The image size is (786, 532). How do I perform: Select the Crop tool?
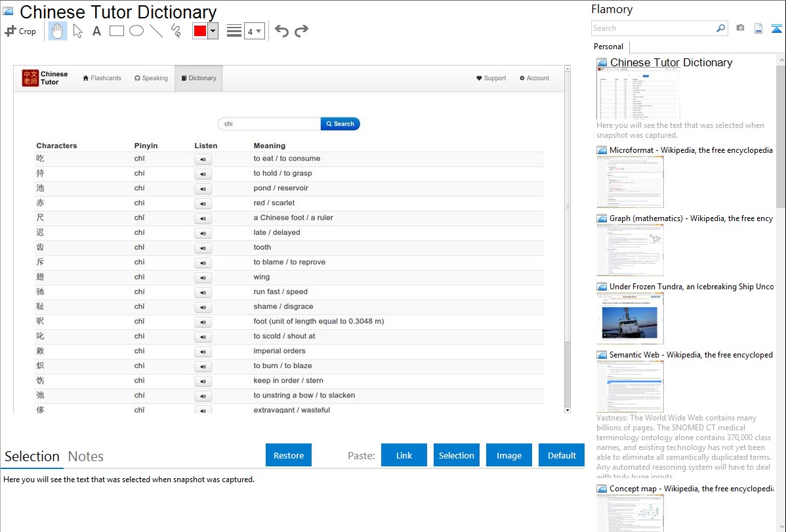point(20,31)
